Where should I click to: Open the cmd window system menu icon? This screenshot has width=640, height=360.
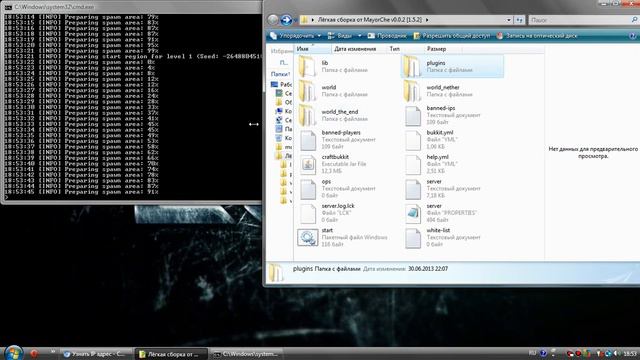click(8, 7)
